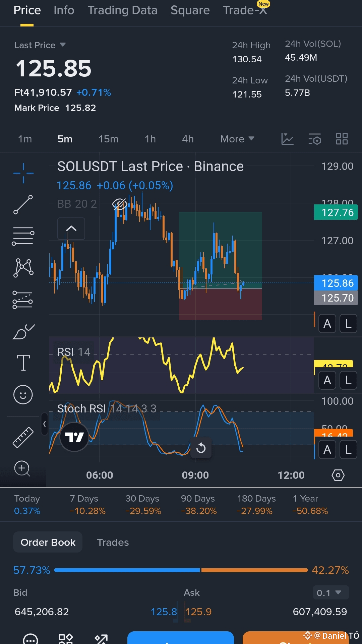The height and width of the screenshot is (644, 362).
Task: Open the widgets grid icon at bottom
Action: point(66,639)
